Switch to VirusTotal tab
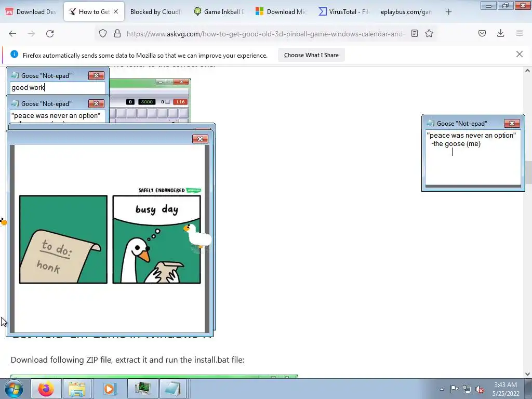 (x=344, y=12)
